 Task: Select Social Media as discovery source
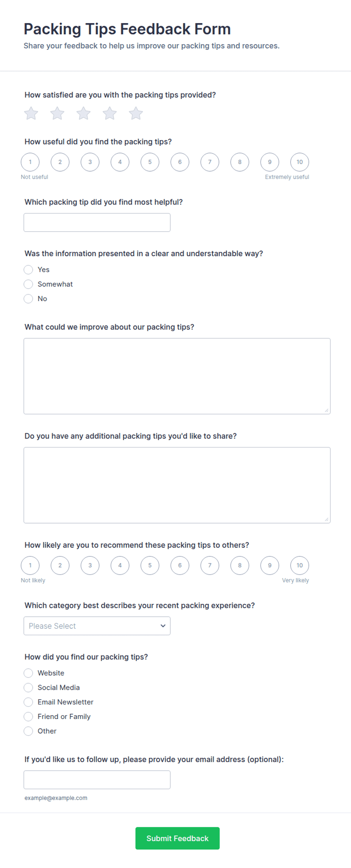click(28, 688)
